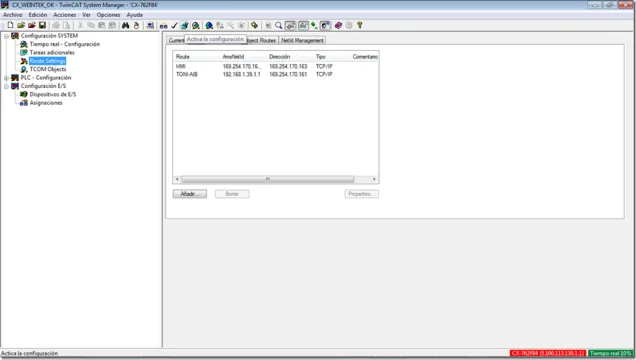Image resolution: width=636 pixels, height=360 pixels.
Task: Click the Configuración E/S node icon
Action: click(15, 86)
